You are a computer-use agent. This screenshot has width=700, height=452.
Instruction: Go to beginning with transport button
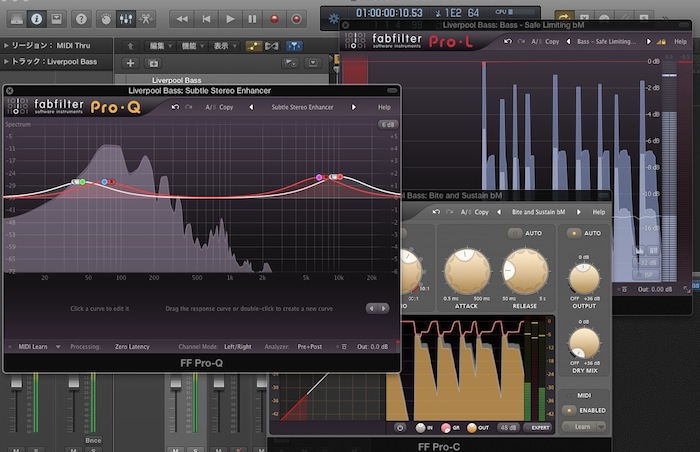point(206,19)
